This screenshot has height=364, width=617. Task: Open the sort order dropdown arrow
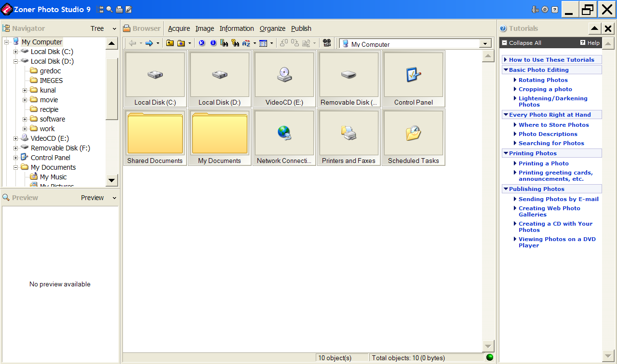coord(255,43)
